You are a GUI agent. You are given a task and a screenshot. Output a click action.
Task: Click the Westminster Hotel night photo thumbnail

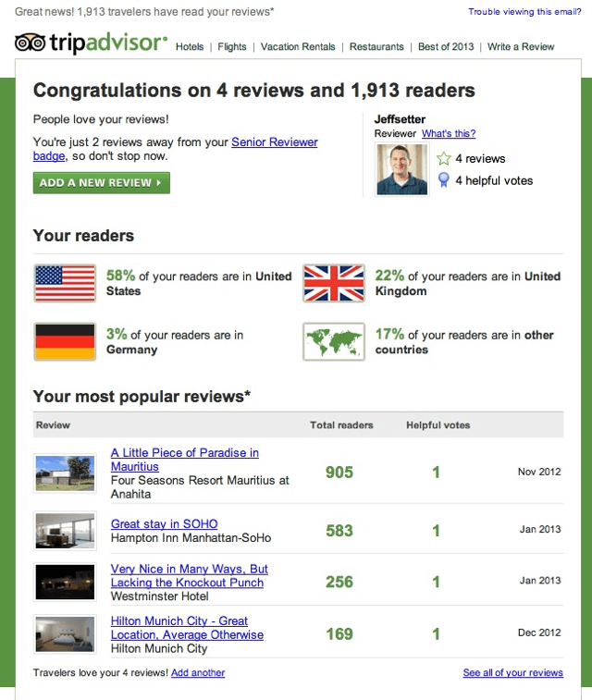pyautogui.click(x=65, y=582)
